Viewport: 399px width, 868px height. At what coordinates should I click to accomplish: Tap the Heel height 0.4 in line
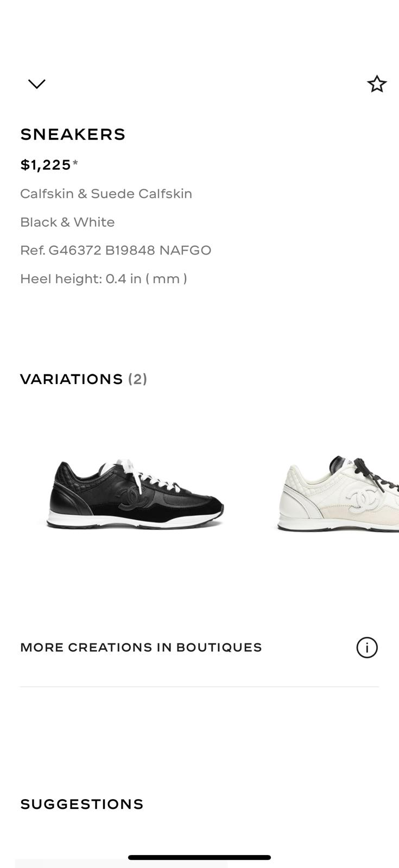point(104,279)
